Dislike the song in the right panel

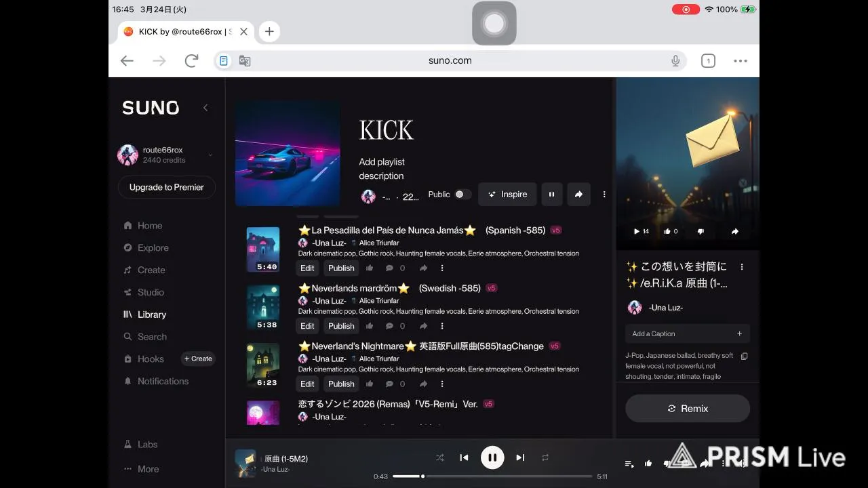701,231
